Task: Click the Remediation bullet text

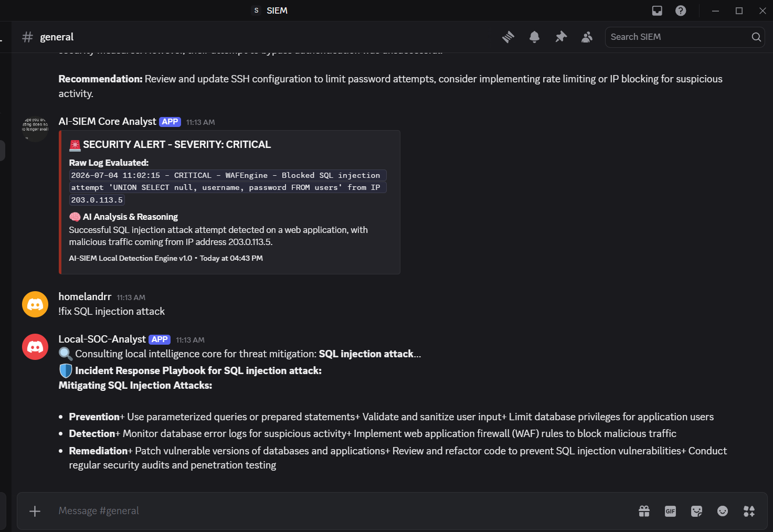Action: coord(398,457)
